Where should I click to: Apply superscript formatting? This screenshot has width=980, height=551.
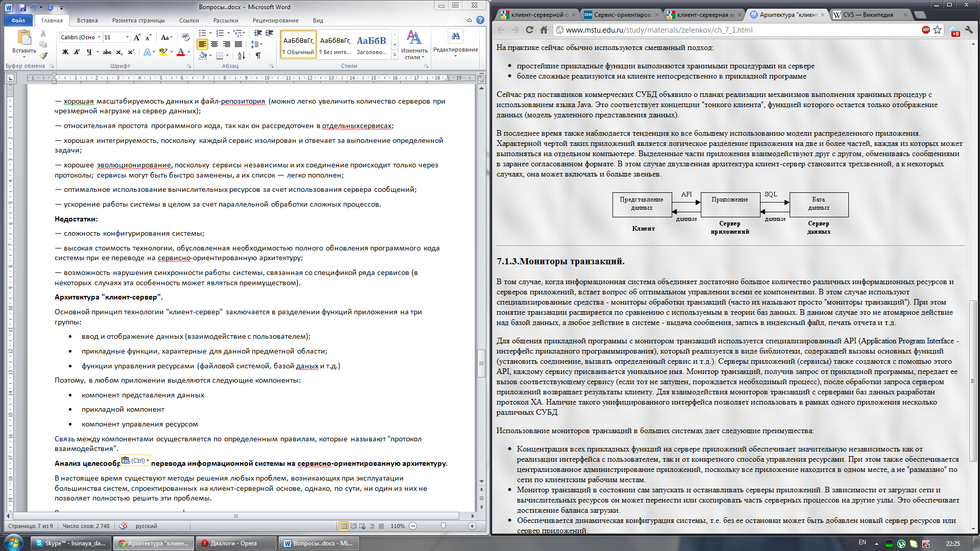[131, 52]
